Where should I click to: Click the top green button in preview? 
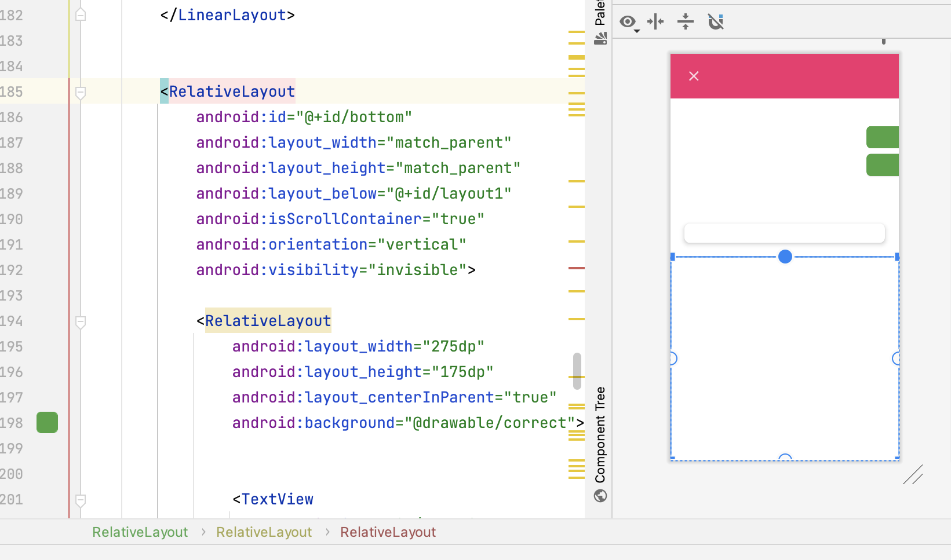coord(883,137)
